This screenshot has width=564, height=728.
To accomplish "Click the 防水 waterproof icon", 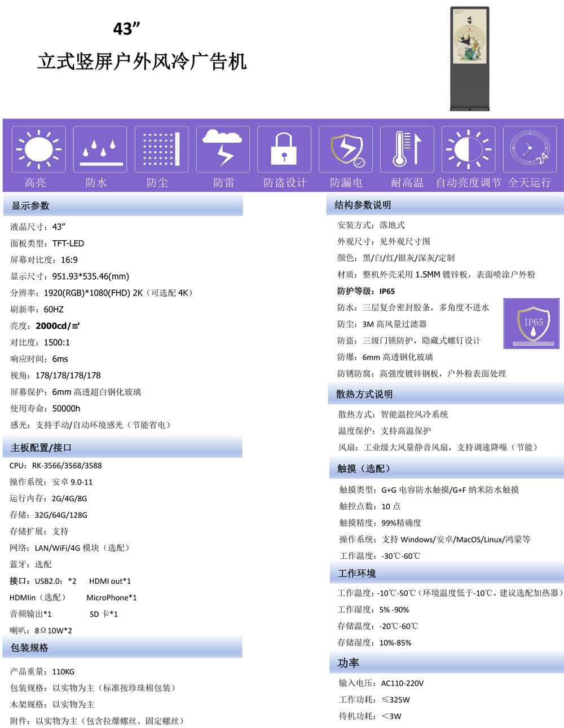I will pos(100,149).
